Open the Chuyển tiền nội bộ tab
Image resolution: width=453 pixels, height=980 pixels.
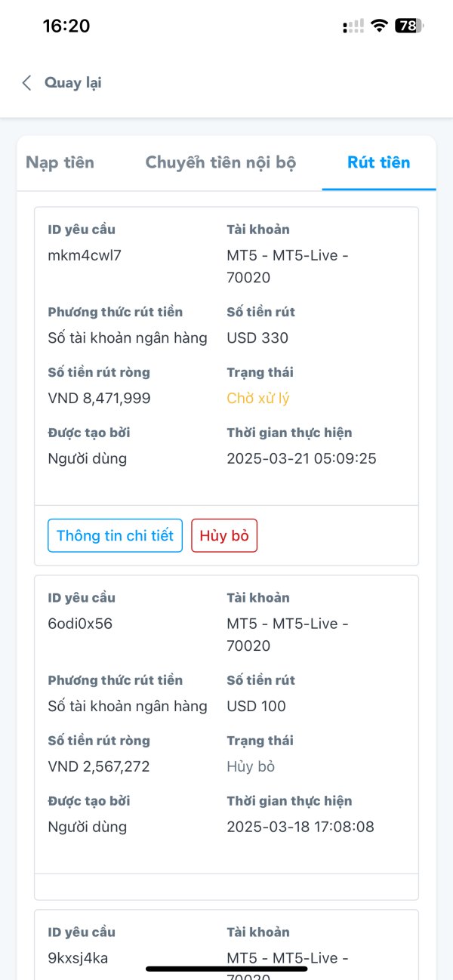(x=220, y=162)
